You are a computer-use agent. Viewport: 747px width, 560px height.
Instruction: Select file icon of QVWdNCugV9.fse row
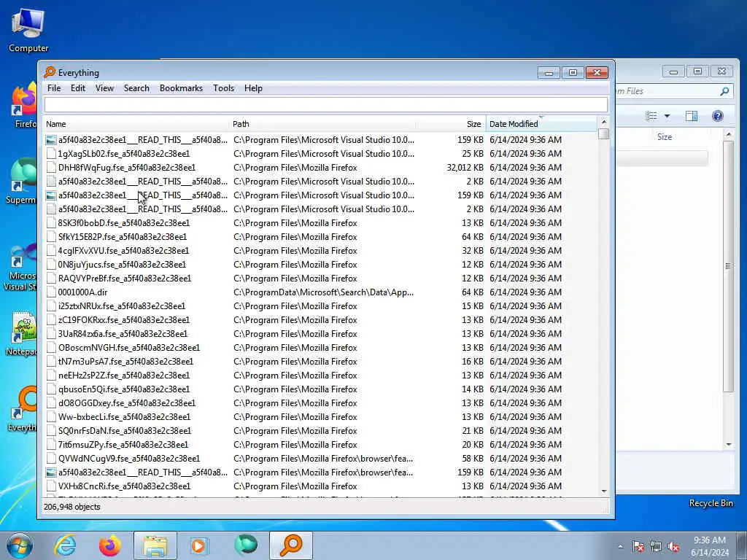pyautogui.click(x=51, y=458)
